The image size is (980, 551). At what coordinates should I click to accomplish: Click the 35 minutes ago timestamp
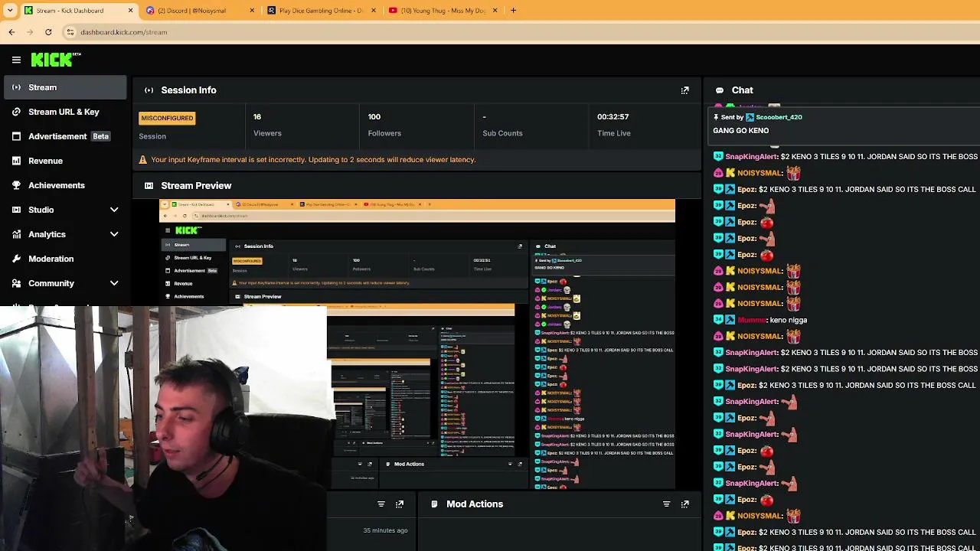pyautogui.click(x=385, y=530)
